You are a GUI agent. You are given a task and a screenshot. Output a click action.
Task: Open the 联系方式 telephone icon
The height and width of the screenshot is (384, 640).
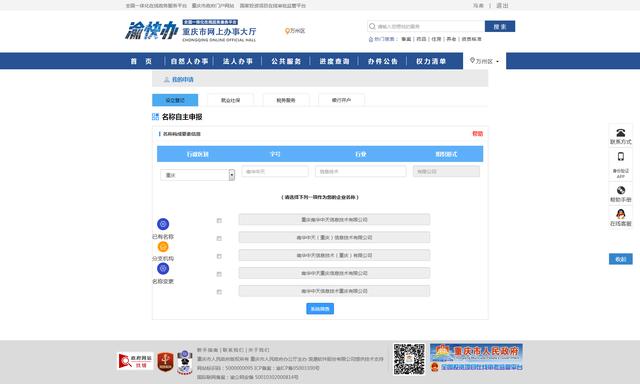point(620,133)
